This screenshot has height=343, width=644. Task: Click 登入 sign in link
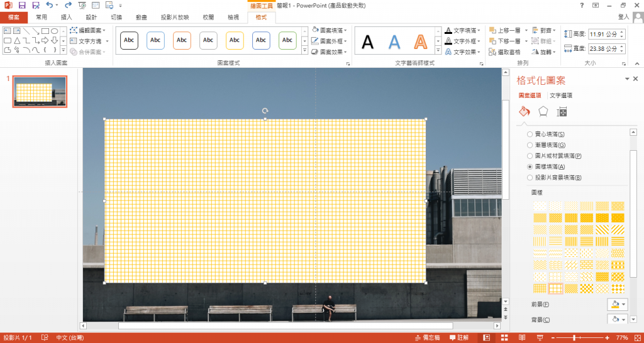pyautogui.click(x=623, y=17)
